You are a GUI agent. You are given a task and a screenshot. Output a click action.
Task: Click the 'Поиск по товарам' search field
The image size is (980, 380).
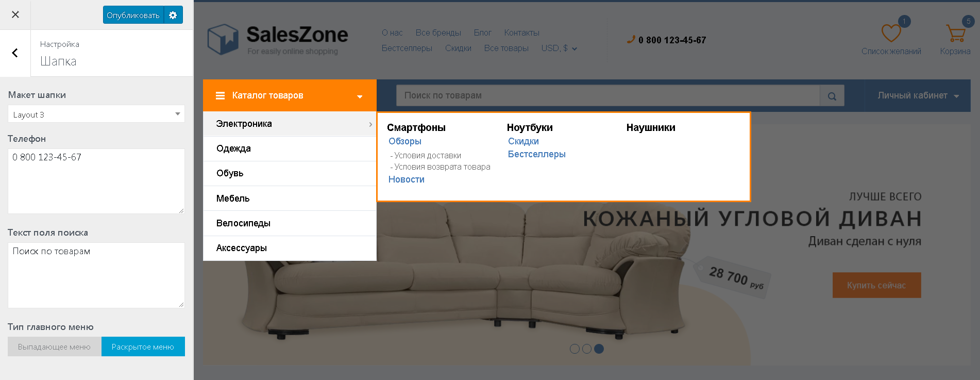coord(608,96)
